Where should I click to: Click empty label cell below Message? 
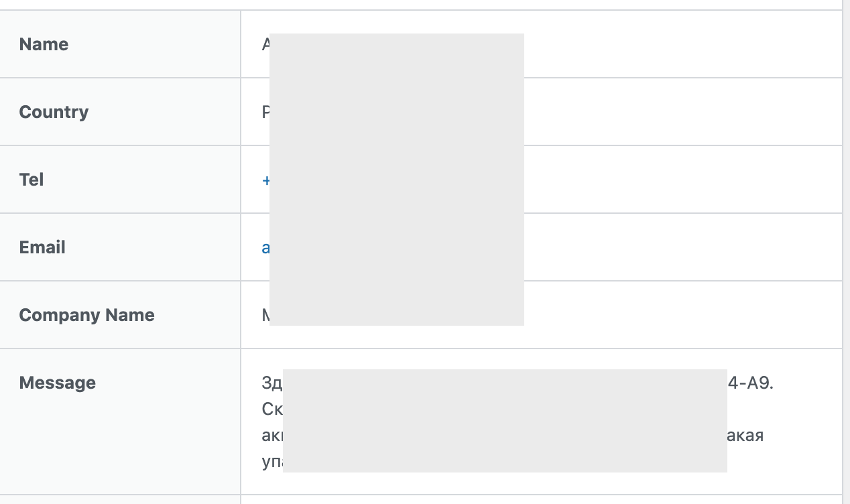coord(119,500)
